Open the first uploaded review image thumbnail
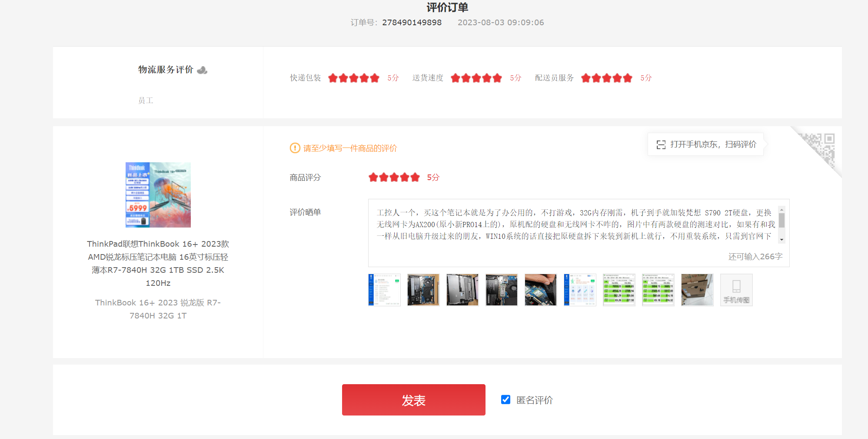 point(384,290)
